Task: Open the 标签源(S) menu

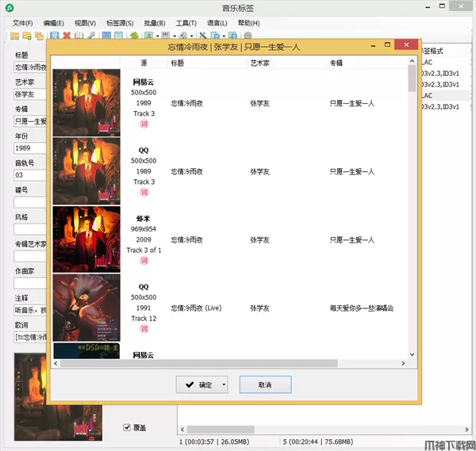Action: point(120,23)
